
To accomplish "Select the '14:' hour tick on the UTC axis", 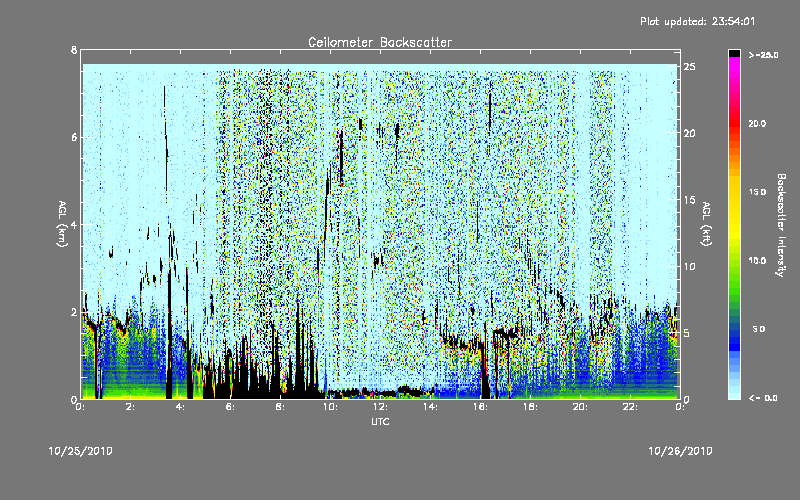I will [x=430, y=407].
